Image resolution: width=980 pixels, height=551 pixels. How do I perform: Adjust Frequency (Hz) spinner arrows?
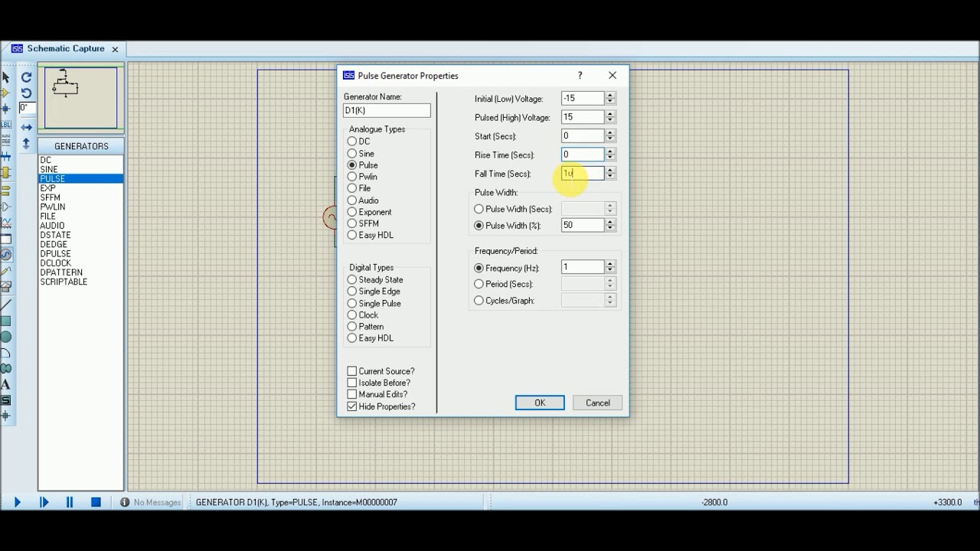(x=610, y=267)
